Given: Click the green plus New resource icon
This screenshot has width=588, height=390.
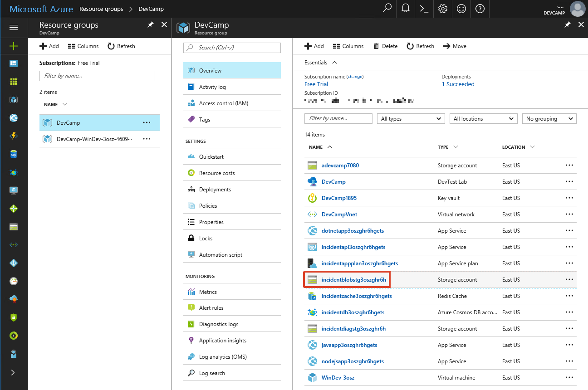Looking at the screenshot, I should point(14,46).
